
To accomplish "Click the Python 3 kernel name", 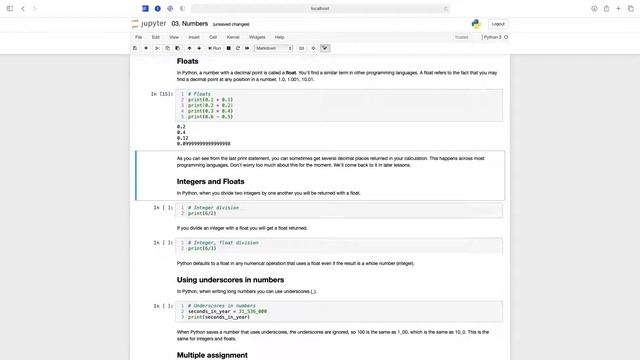I will point(492,37).
